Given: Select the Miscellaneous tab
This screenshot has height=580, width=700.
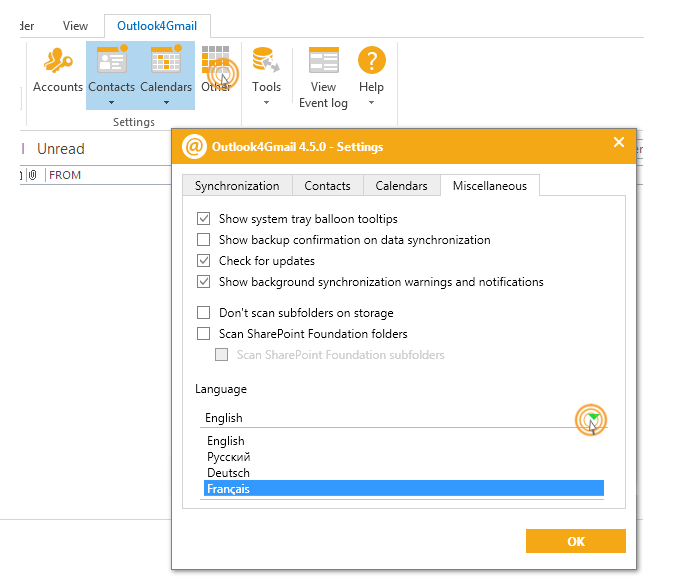Looking at the screenshot, I should pos(490,186).
